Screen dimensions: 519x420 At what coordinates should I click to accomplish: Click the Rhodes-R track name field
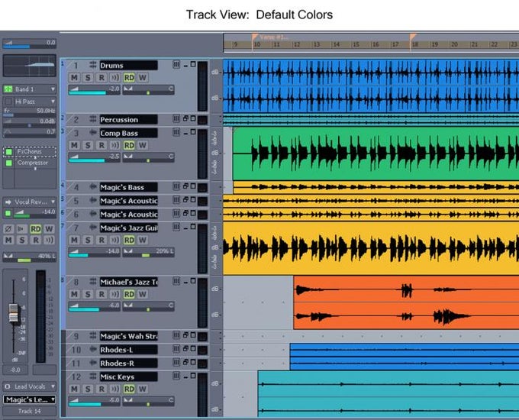(128, 363)
